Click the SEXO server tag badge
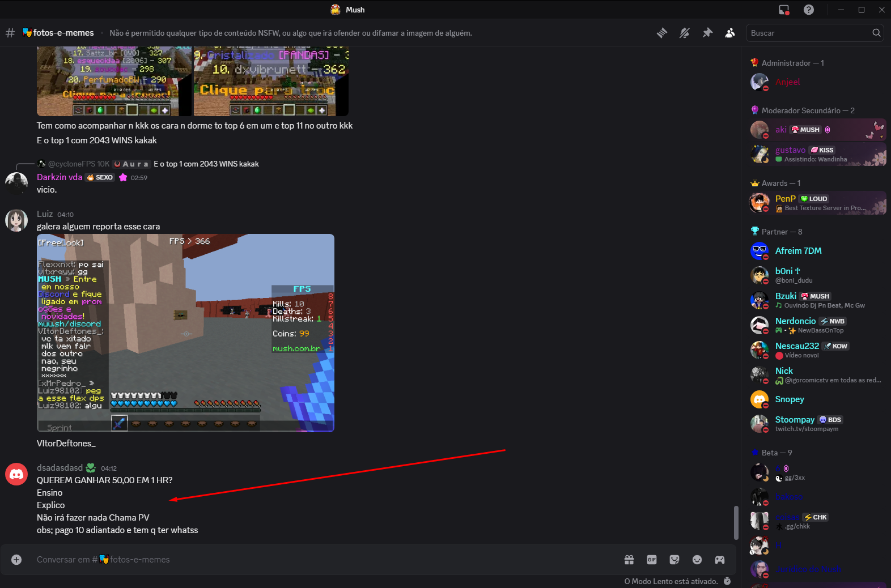This screenshot has width=891, height=588. 100,177
